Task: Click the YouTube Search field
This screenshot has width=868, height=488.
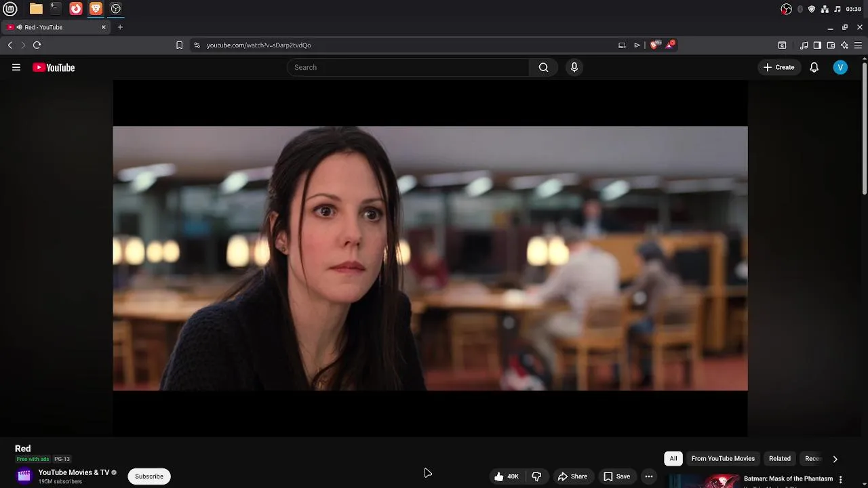Action: 408,67
